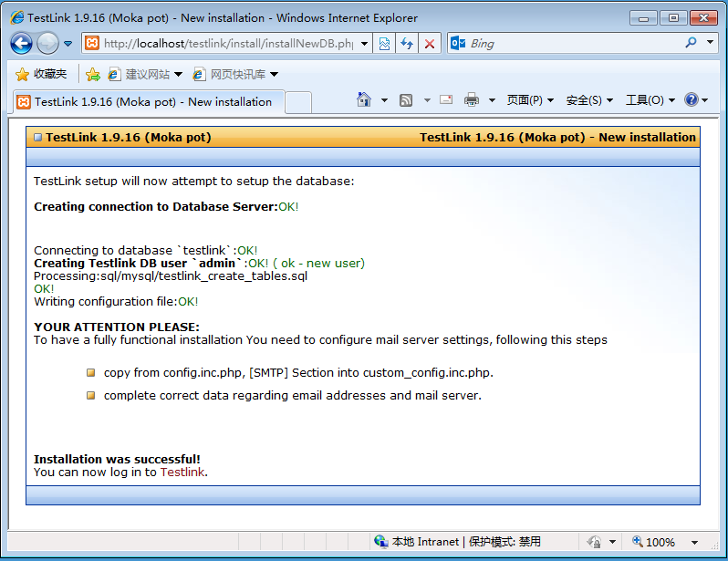
Task: Click 'Creating connection to Database Server:OK!' line
Action: point(166,206)
